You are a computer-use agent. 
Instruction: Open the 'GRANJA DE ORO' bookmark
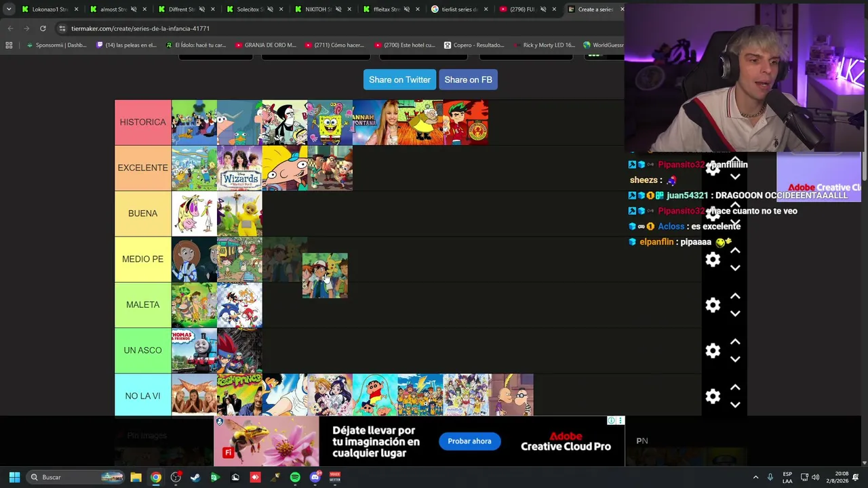pos(266,45)
